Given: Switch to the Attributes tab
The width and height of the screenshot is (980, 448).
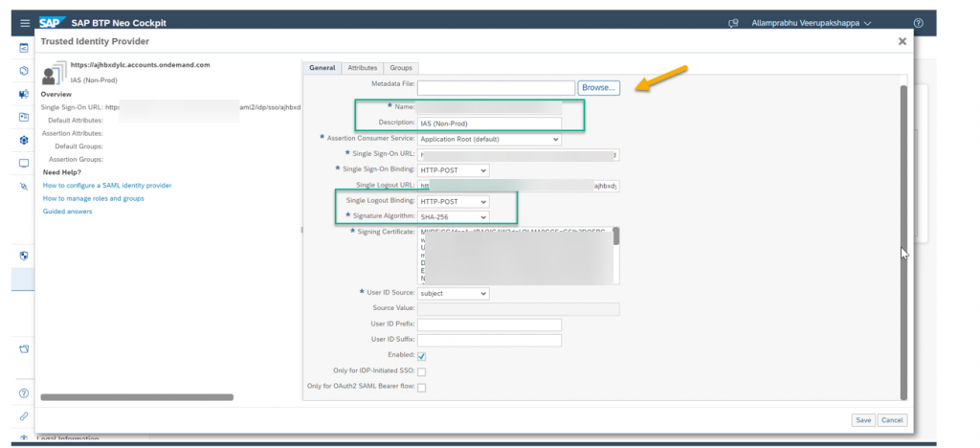Looking at the screenshot, I should [363, 67].
